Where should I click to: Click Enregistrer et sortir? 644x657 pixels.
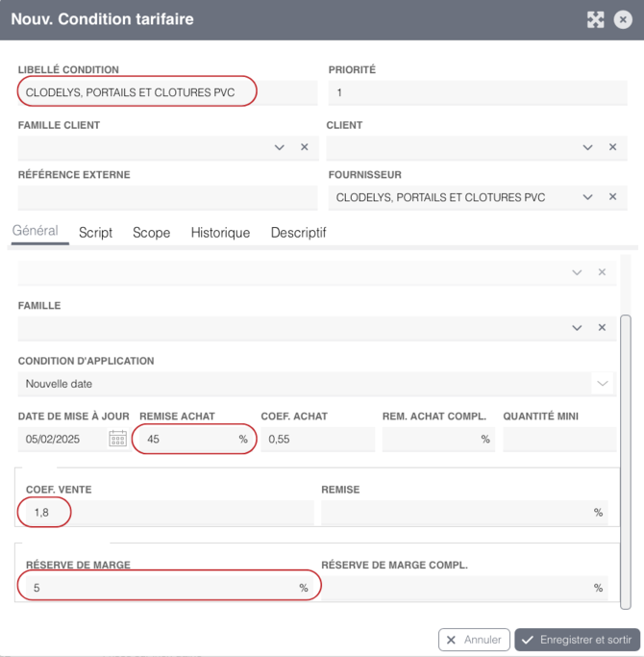pos(577,640)
